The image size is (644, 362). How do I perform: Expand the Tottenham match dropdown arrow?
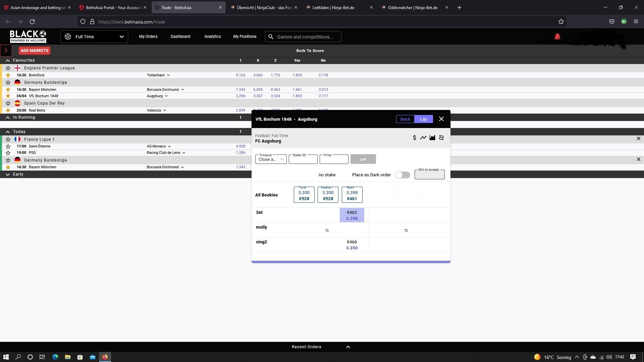[168, 75]
